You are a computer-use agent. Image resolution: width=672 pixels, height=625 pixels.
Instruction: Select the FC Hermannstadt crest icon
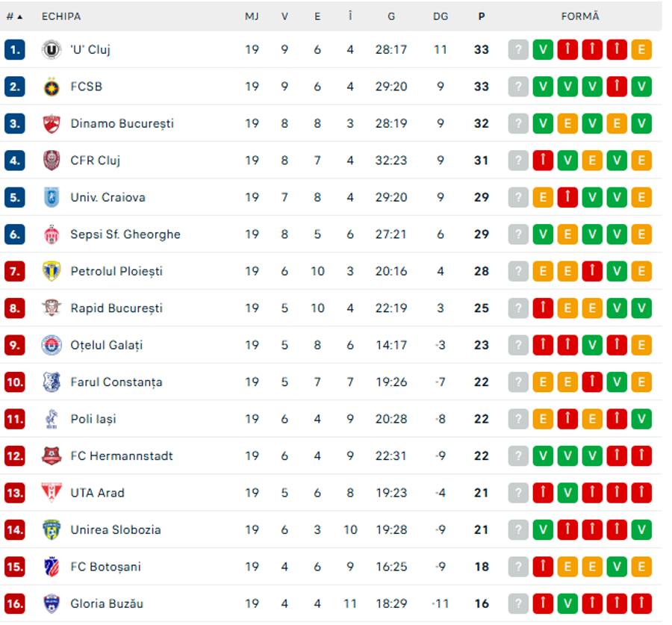pyautogui.click(x=52, y=456)
